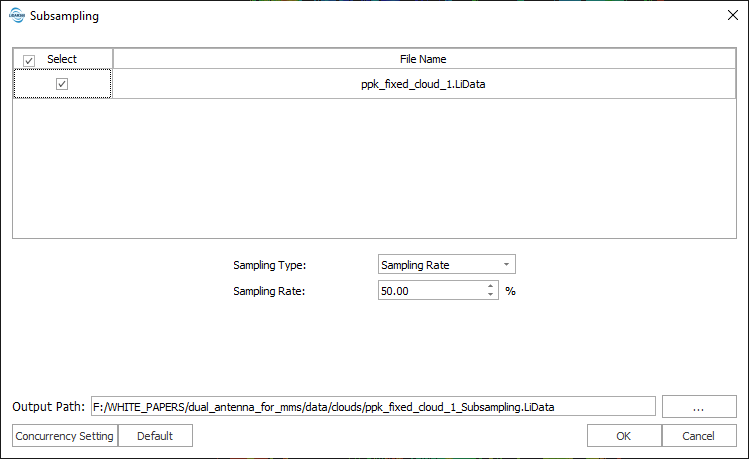Cancel the subsampling dialog

coord(698,436)
